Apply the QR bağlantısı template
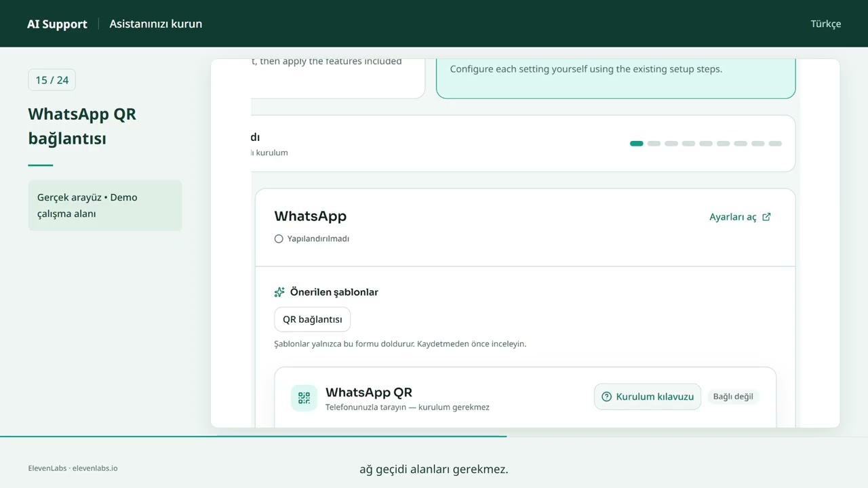 coord(312,319)
